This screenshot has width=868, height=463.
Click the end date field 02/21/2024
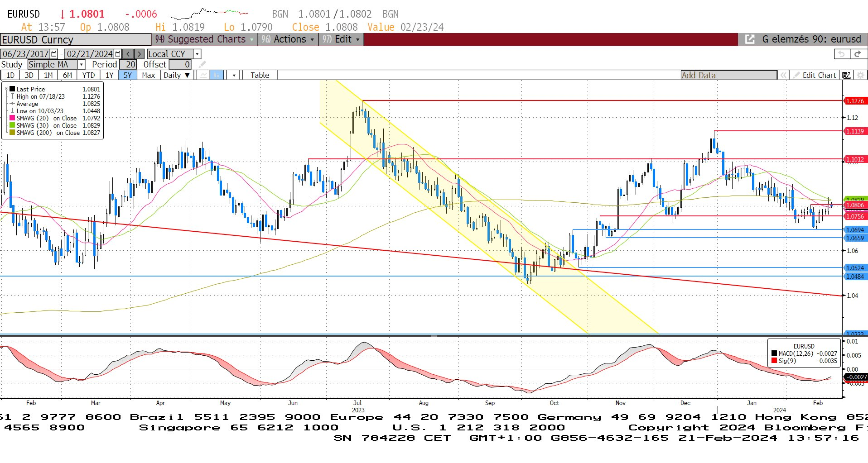point(89,54)
